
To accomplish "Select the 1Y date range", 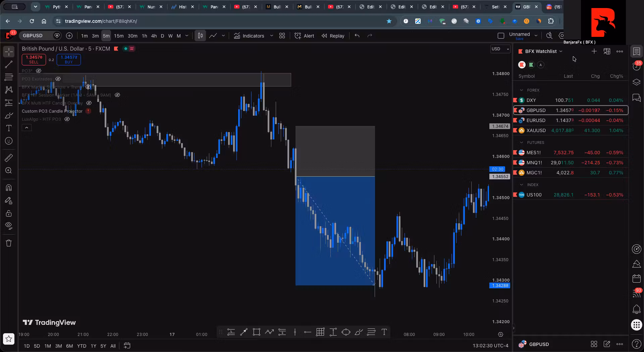I will tap(93, 346).
